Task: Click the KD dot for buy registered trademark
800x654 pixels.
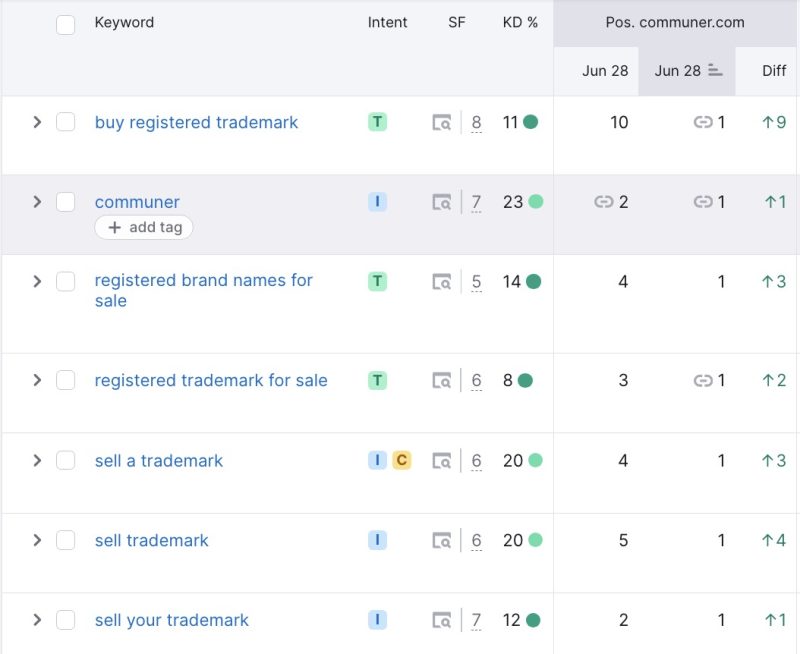Action: click(531, 122)
